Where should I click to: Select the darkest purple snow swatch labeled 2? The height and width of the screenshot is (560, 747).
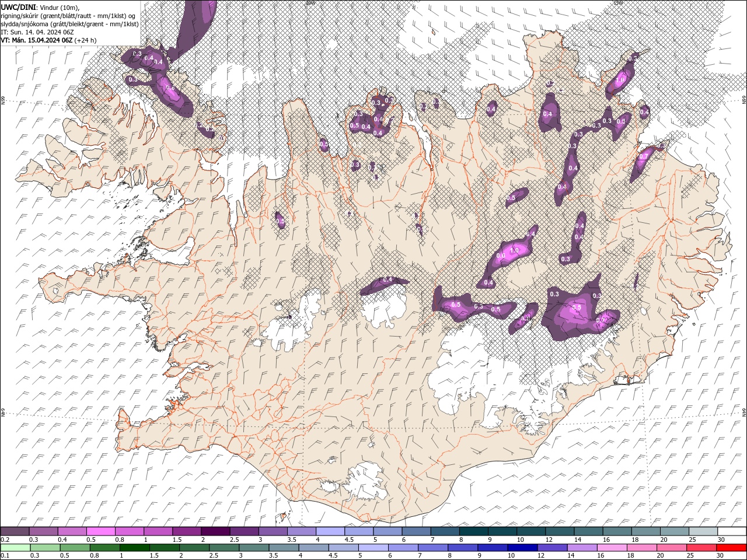215,531
